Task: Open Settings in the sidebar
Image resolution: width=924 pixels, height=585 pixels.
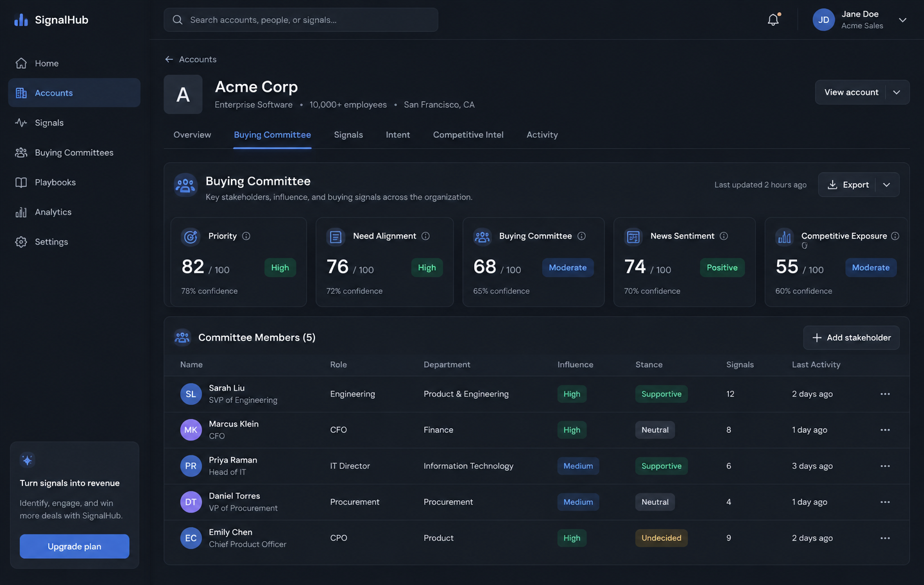Action: (x=74, y=242)
